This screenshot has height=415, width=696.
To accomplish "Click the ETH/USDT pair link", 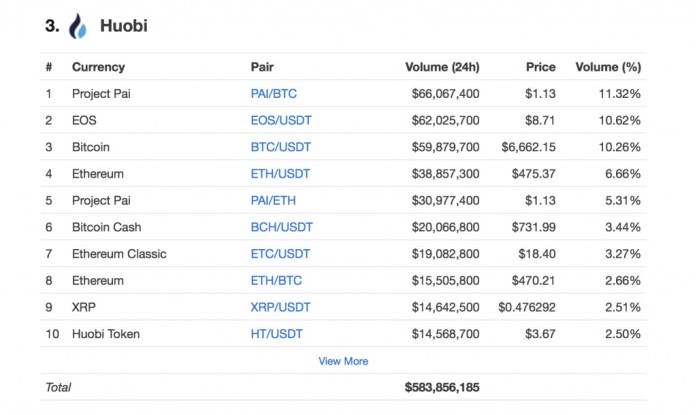I will [x=280, y=174].
